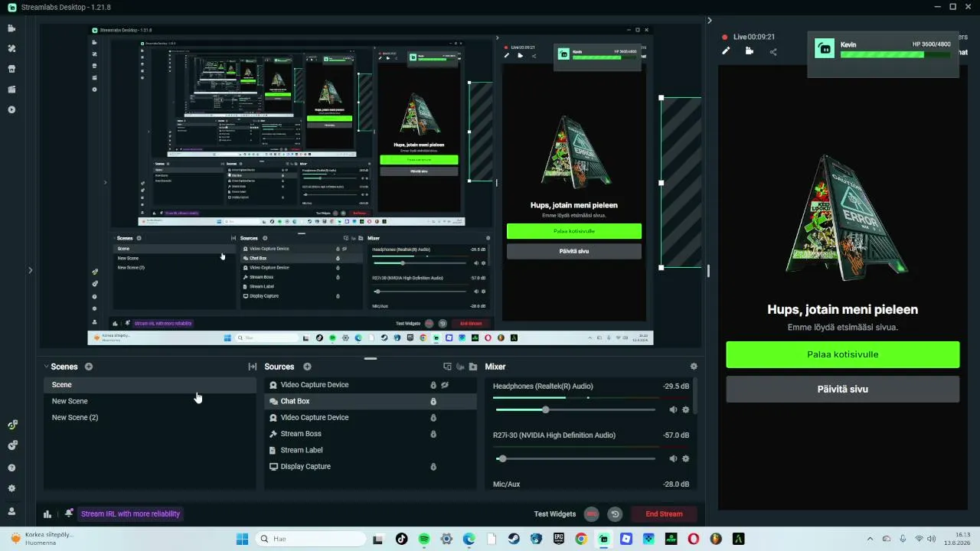Screen dimensions: 980x551
Task: Adjust the R27i-30 volume slider
Action: tap(575, 458)
